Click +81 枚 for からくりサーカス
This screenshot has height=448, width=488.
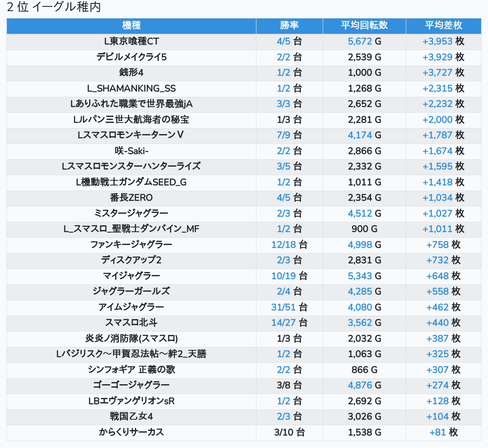pos(443,433)
